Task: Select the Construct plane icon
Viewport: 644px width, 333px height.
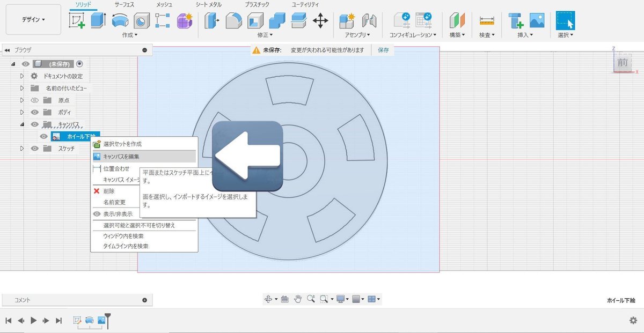Action: 457,21
